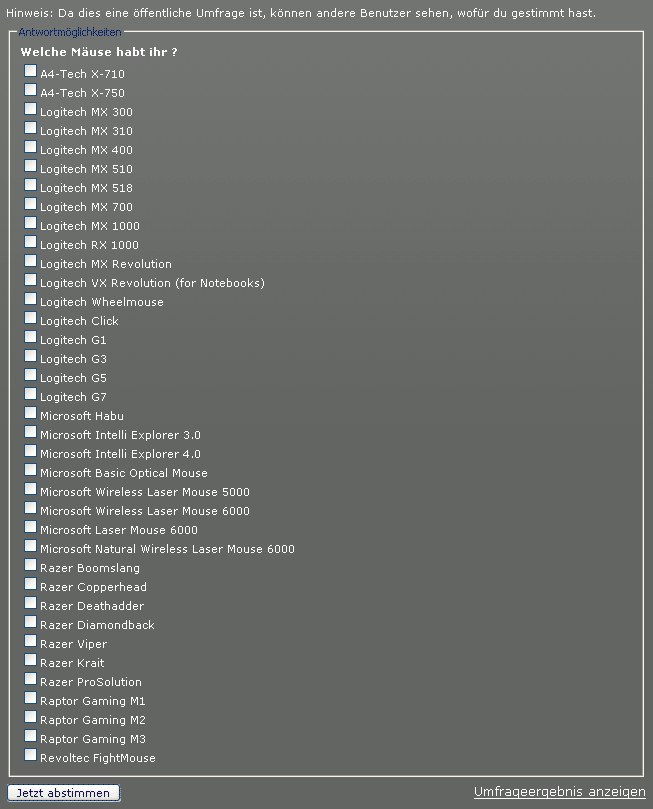The height and width of the screenshot is (809, 653).
Task: Enable the Razer ProSolution checkbox
Action: coord(30,679)
